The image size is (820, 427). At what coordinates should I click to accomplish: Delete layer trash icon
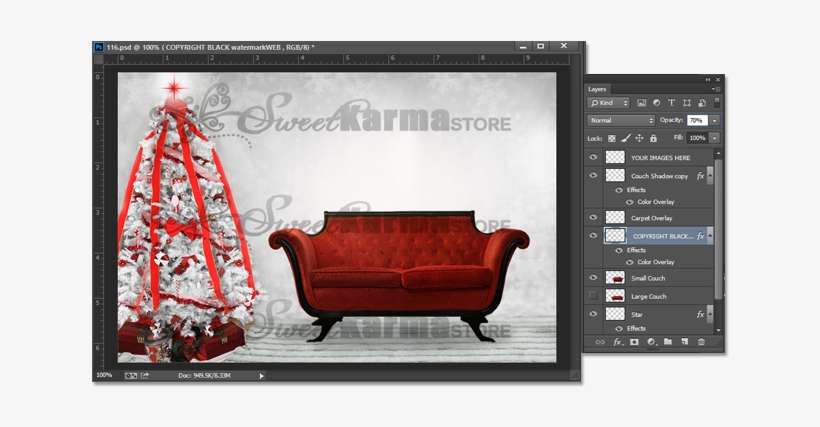pyautogui.click(x=701, y=342)
